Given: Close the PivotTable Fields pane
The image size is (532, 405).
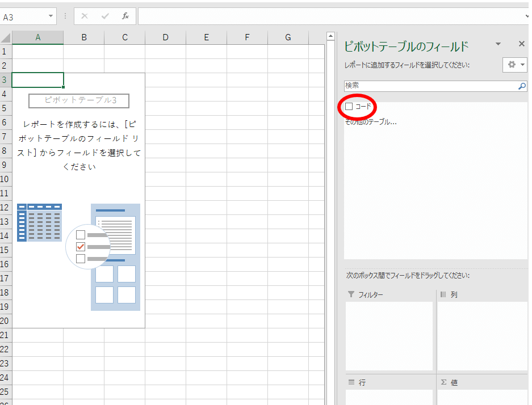Looking at the screenshot, I should pos(522,44).
